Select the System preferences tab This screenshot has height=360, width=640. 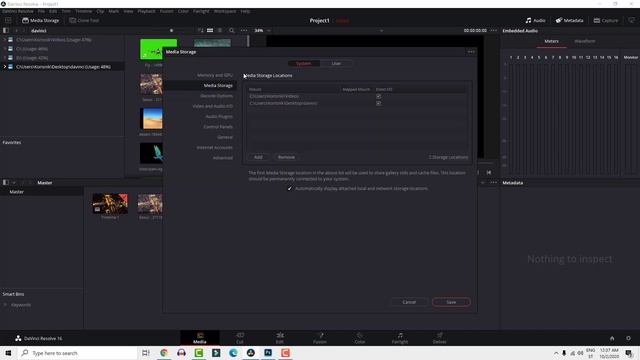point(303,63)
